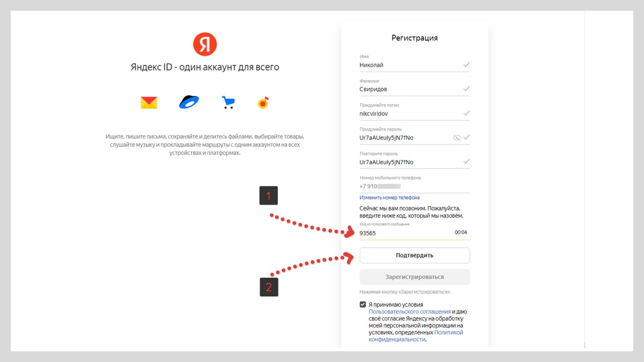Click the Yandex Music note icon
Viewport: 644px width, 362px height.
coord(263,103)
